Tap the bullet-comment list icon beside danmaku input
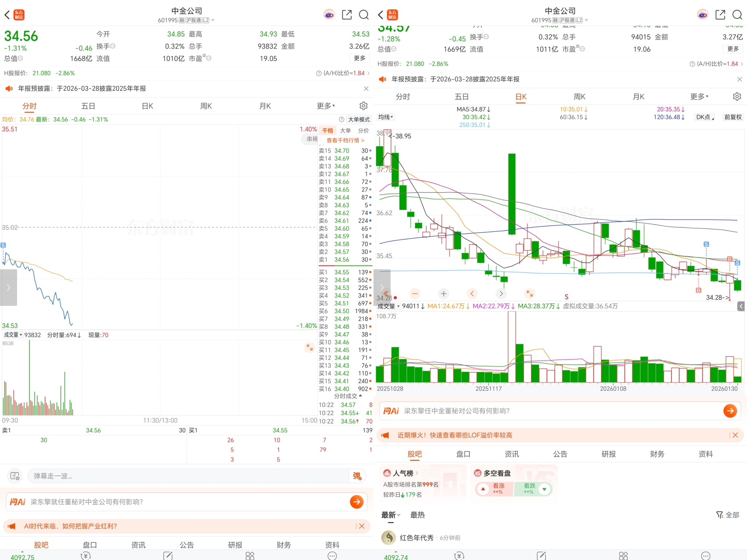Viewport: 747px width, 560px height. point(15,476)
